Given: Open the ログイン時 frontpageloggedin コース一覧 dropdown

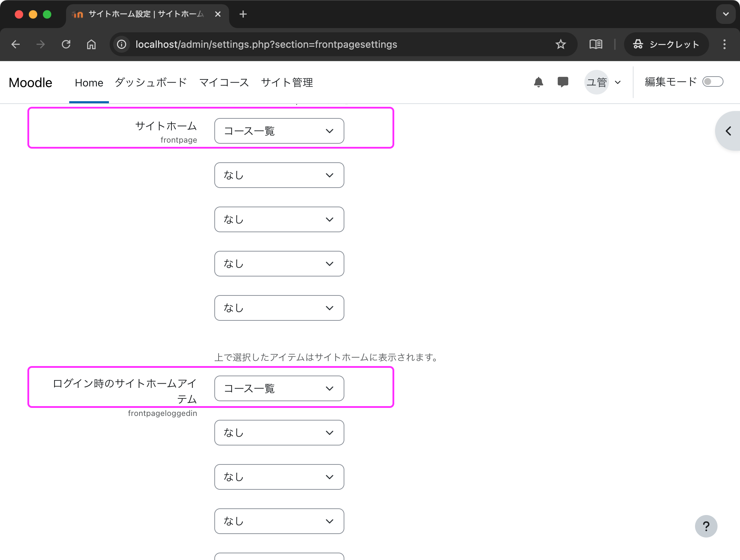Looking at the screenshot, I should (279, 389).
